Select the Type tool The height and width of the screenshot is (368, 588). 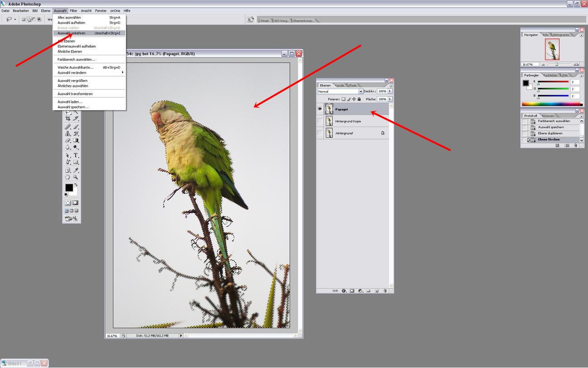click(x=76, y=155)
